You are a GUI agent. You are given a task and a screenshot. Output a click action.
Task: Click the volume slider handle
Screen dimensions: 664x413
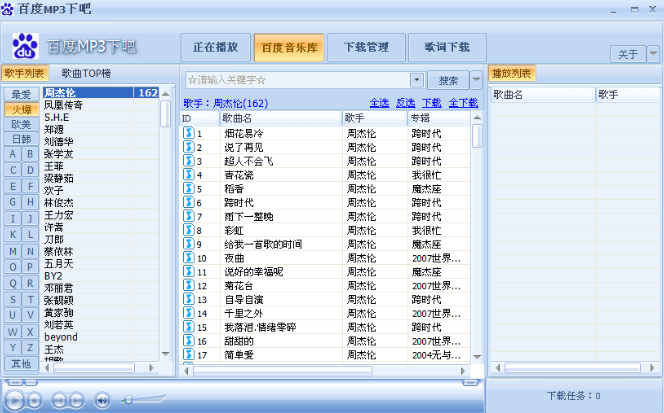(126, 400)
